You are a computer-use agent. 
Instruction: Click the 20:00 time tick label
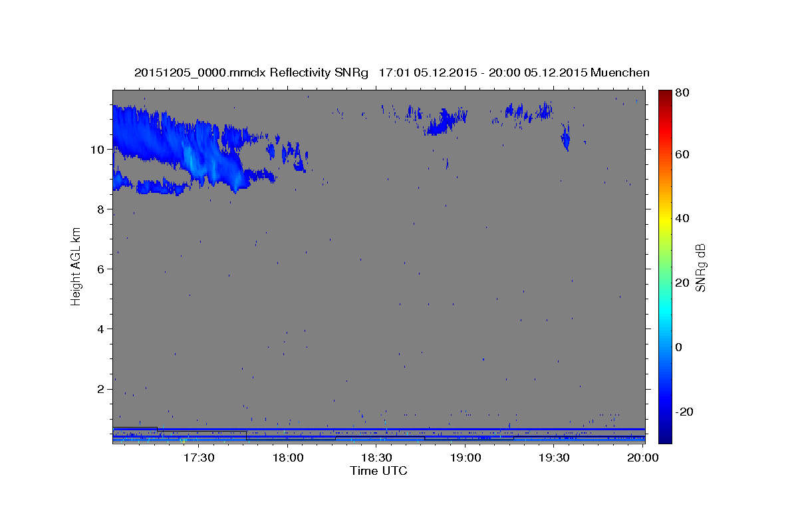643,458
